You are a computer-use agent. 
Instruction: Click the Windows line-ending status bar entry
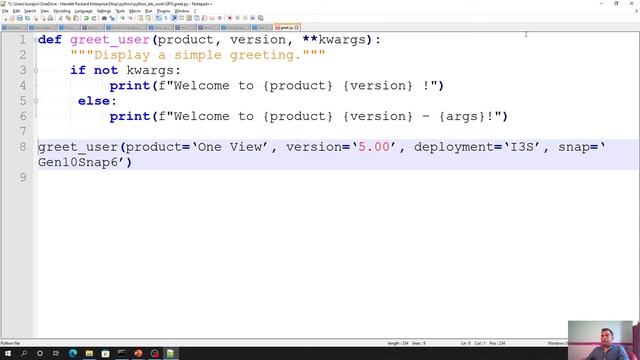(x=557, y=343)
